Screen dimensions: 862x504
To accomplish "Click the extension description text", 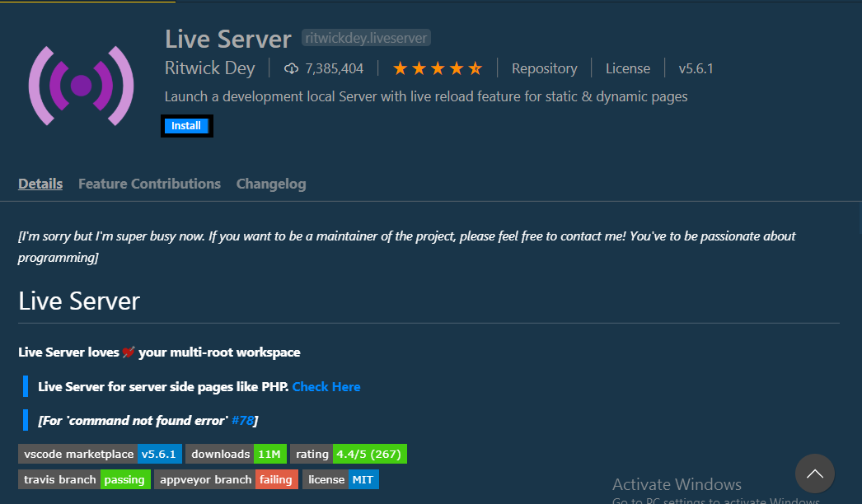I will (x=426, y=96).
